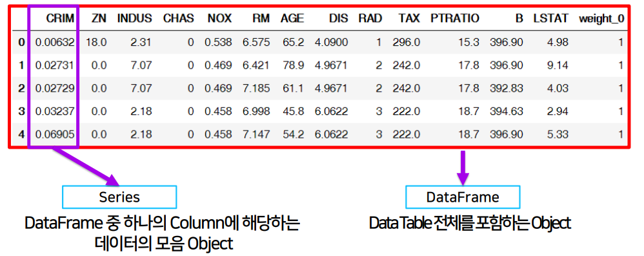Click the TAX value 296.0
This screenshot has width=644, height=256.
point(406,42)
